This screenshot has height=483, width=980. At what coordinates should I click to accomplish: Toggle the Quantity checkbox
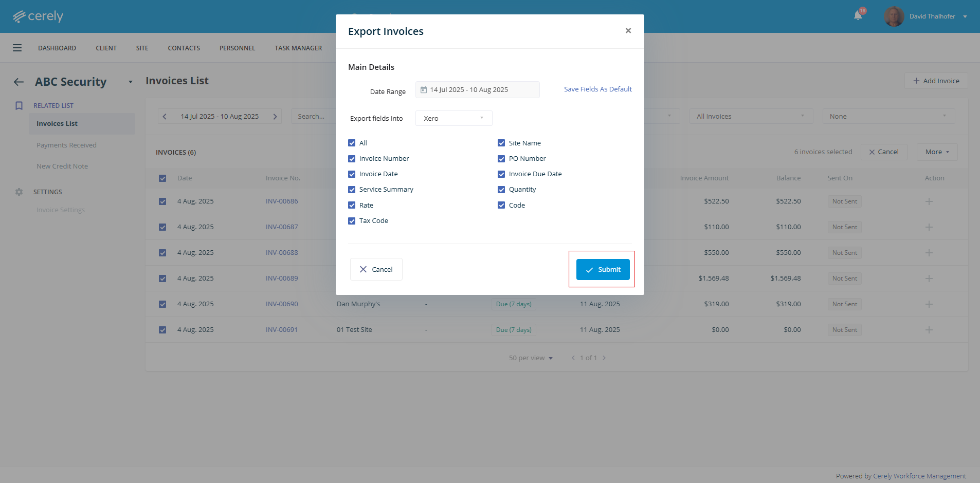(501, 190)
